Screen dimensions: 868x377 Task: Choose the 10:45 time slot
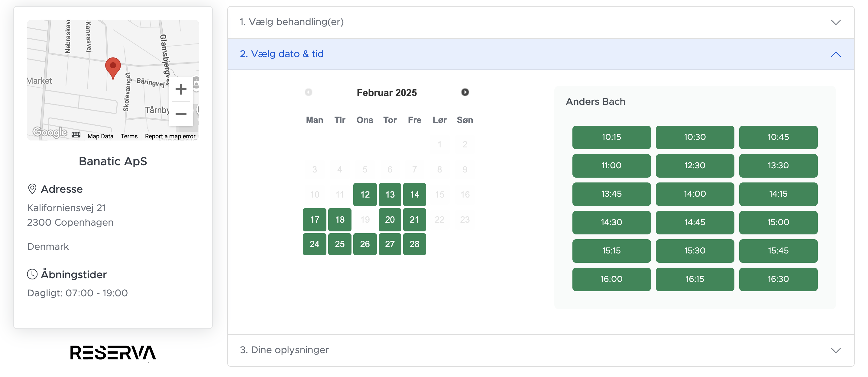tap(778, 137)
